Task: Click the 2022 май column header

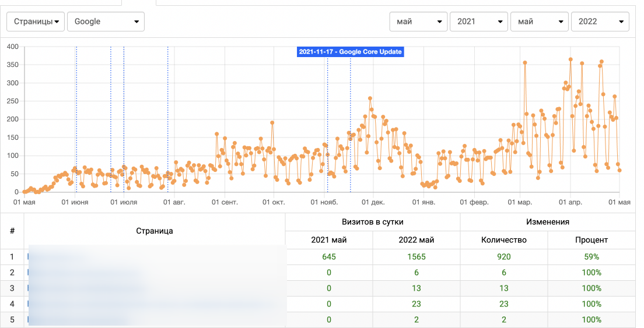Action: click(x=416, y=240)
